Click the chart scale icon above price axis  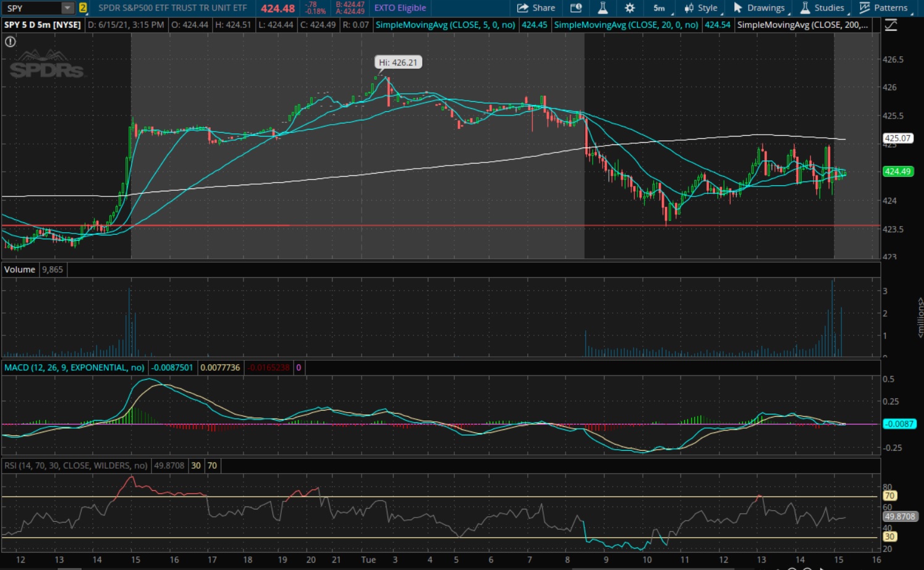891,25
